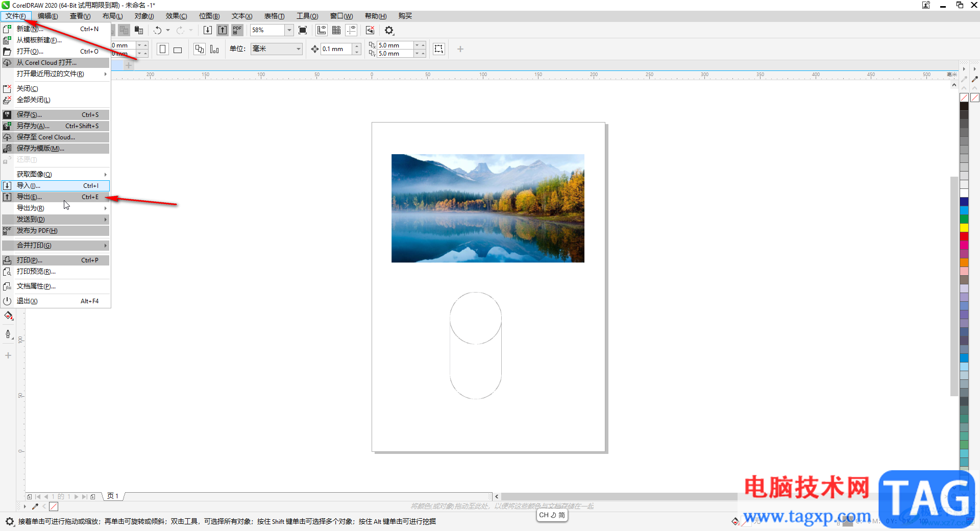This screenshot has width=980, height=531.
Task: Open the zoom level 58% dropdown
Action: pyautogui.click(x=289, y=30)
